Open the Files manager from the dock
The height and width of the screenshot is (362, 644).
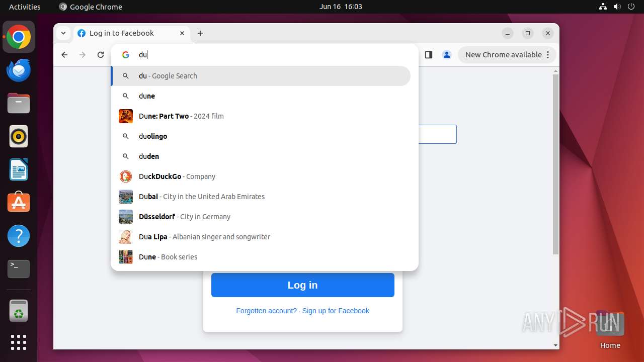[19, 103]
